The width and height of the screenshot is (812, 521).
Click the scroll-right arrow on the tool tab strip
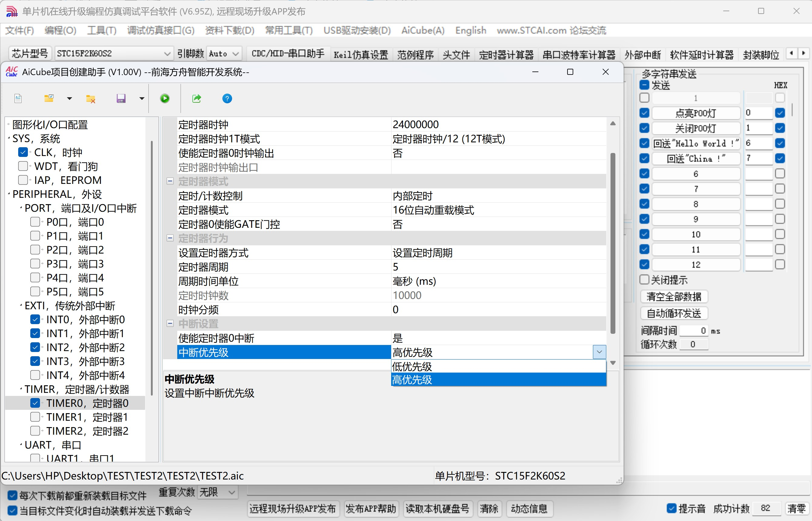coord(804,53)
